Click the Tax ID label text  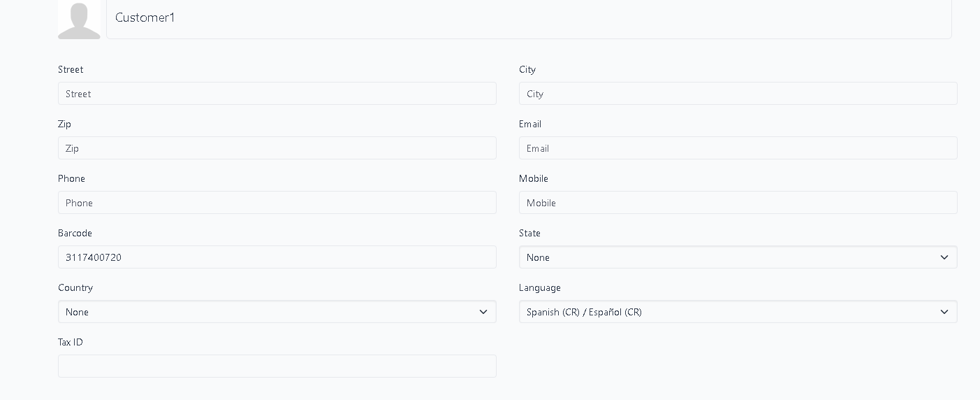[71, 343]
